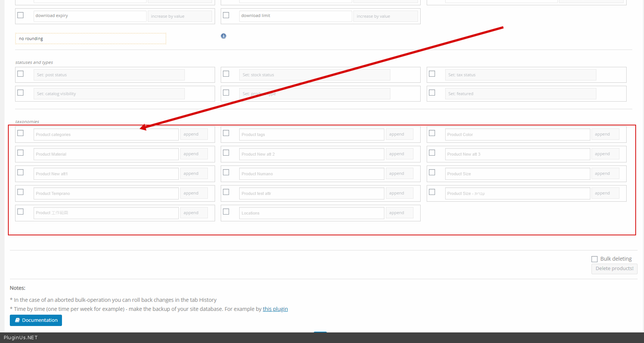Enable the Product New att1 checkbox
This screenshot has width=644, height=343.
pos(20,172)
